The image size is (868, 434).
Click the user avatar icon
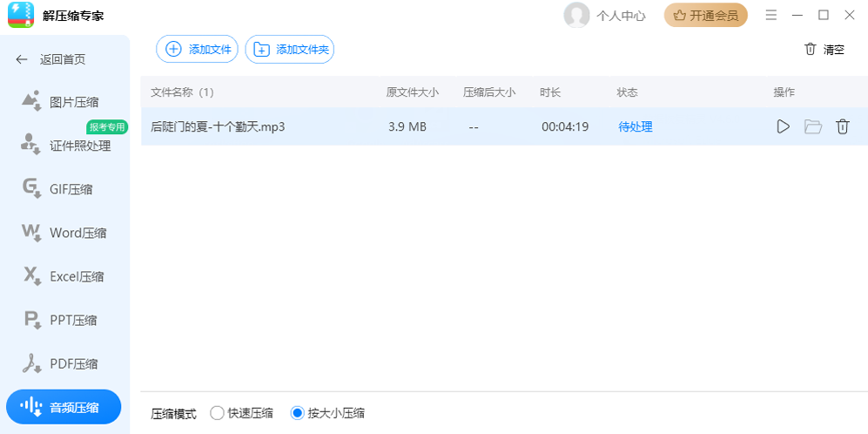pyautogui.click(x=576, y=15)
